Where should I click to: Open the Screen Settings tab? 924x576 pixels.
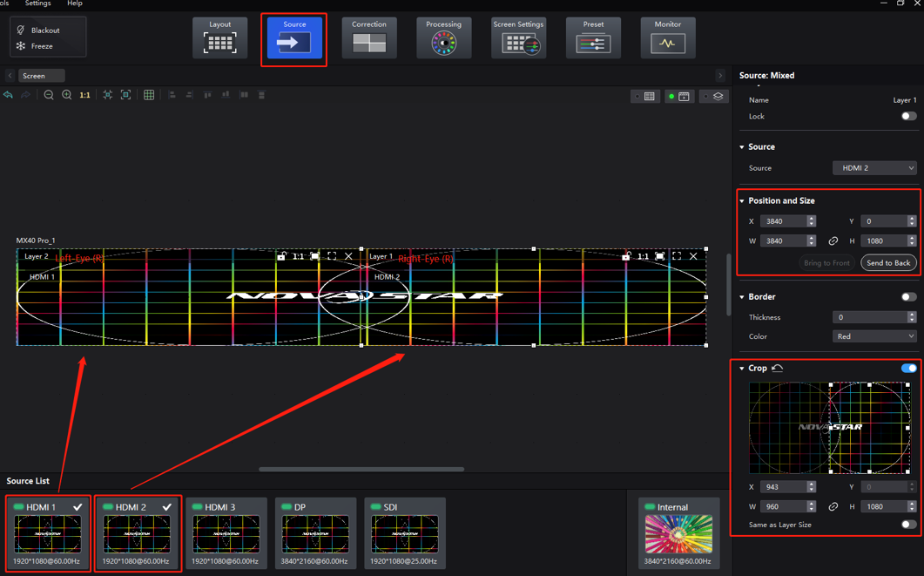[x=518, y=37]
